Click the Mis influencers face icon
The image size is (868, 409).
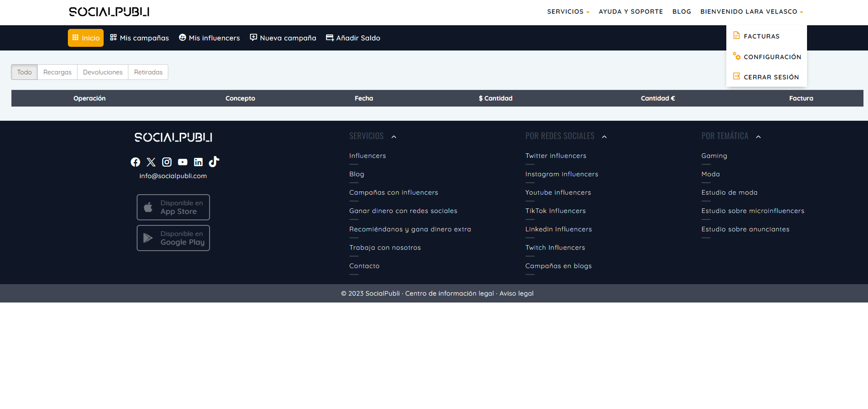(x=182, y=37)
